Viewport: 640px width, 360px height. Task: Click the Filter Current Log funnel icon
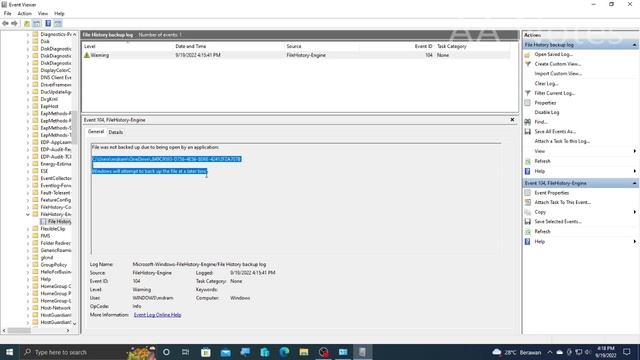(x=527, y=93)
